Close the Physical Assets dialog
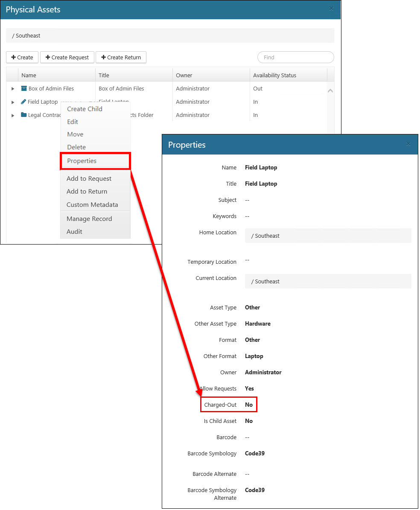The width and height of the screenshot is (420, 510). click(331, 9)
